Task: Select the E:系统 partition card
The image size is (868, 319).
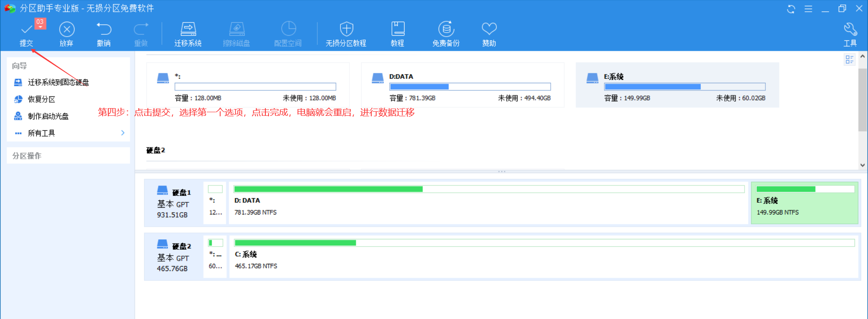Action: pyautogui.click(x=677, y=85)
